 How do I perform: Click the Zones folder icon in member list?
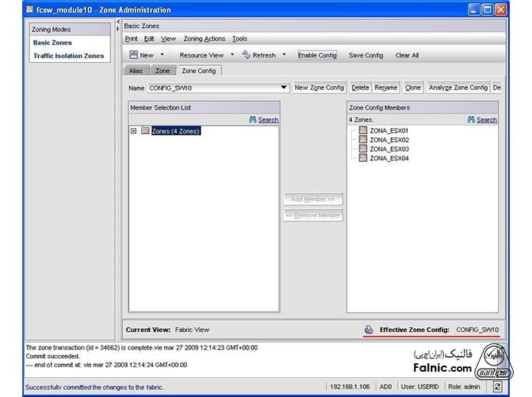pos(145,131)
